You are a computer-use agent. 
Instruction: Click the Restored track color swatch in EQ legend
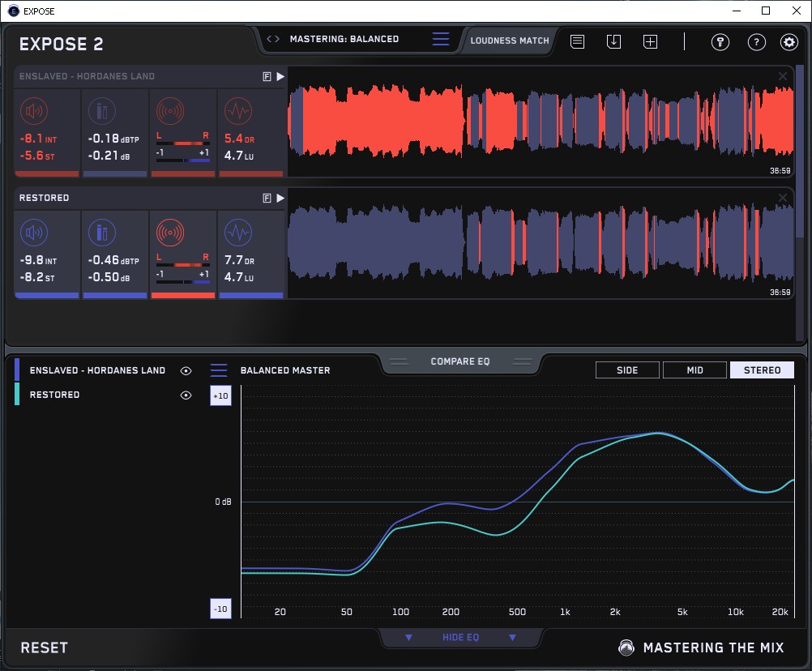[x=17, y=394]
